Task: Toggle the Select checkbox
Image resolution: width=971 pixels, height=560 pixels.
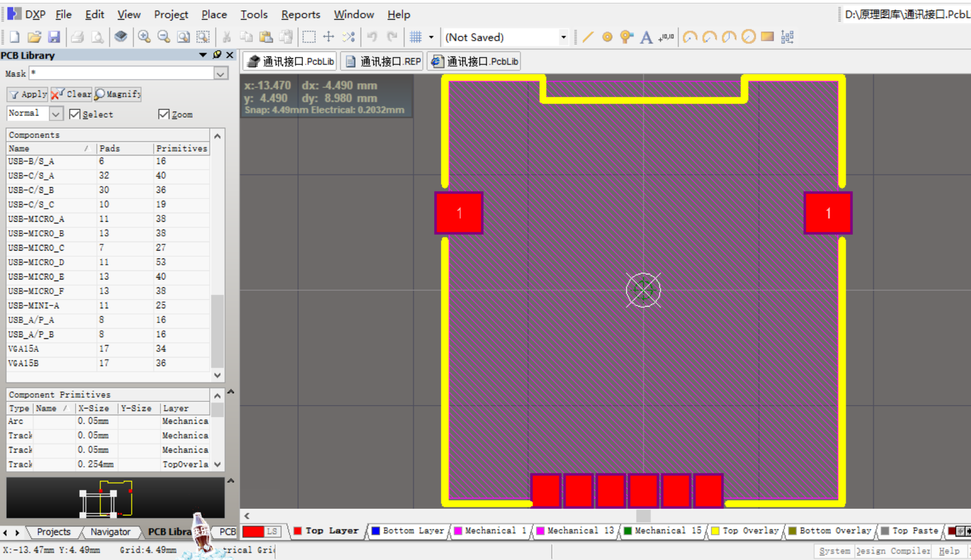Action: point(75,114)
